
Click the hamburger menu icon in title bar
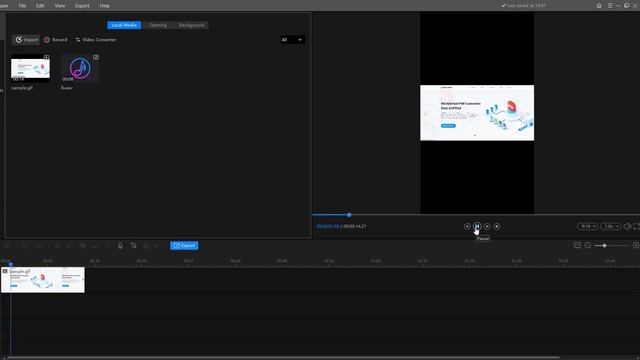(610, 6)
